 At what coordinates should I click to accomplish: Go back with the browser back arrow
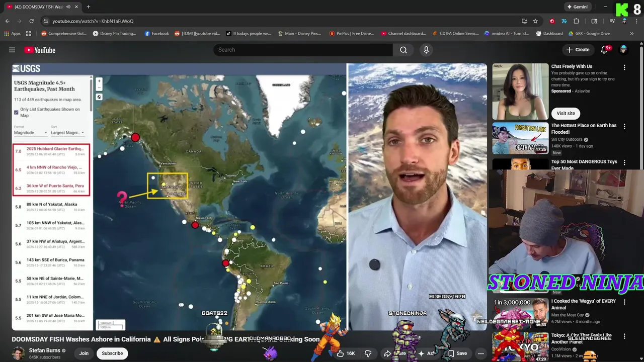[7, 21]
